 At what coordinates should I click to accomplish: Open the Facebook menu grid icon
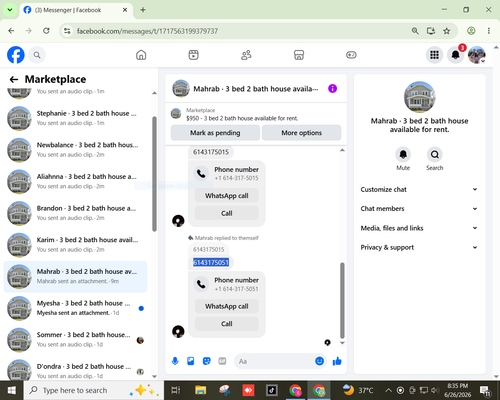[x=434, y=55]
